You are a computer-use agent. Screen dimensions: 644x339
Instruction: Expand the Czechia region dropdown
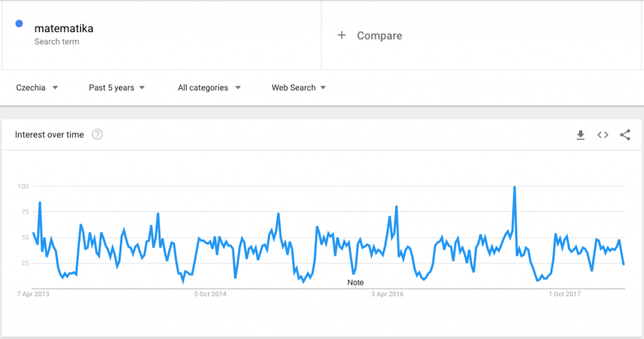click(x=37, y=87)
